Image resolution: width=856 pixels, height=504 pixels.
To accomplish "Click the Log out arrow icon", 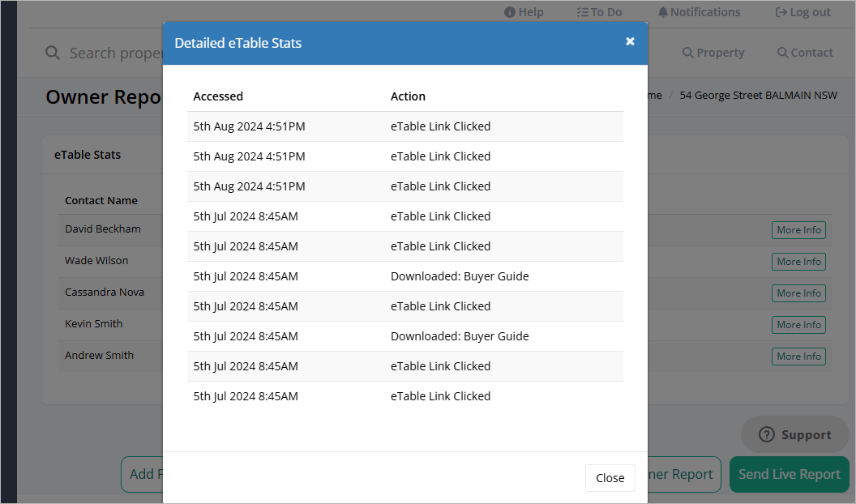I will pos(781,12).
